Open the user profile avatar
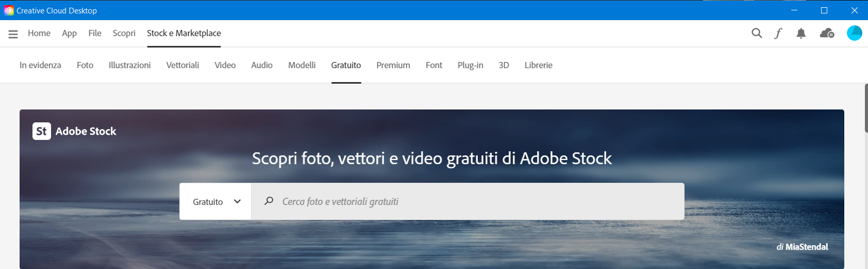 pyautogui.click(x=855, y=33)
